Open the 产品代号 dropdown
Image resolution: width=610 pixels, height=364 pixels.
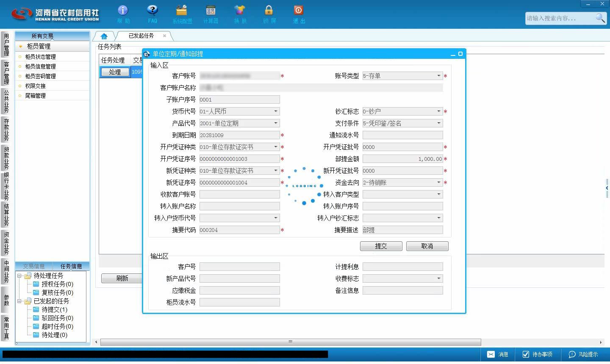276,123
